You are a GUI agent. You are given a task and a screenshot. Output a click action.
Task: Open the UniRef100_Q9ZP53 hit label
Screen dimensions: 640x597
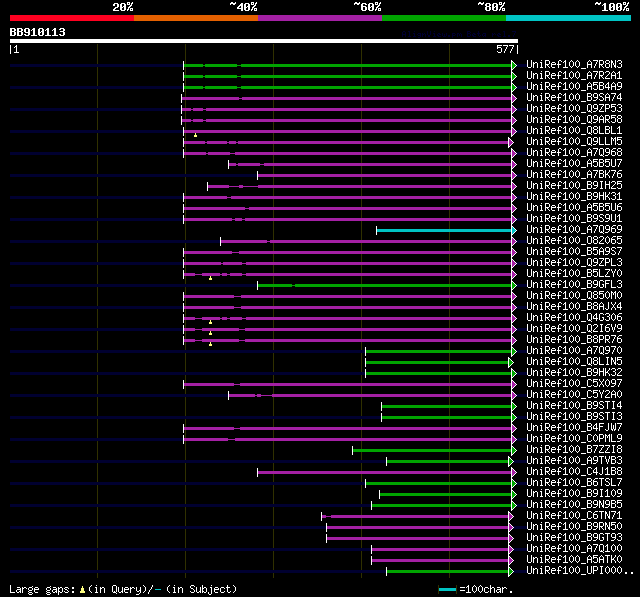[574, 109]
